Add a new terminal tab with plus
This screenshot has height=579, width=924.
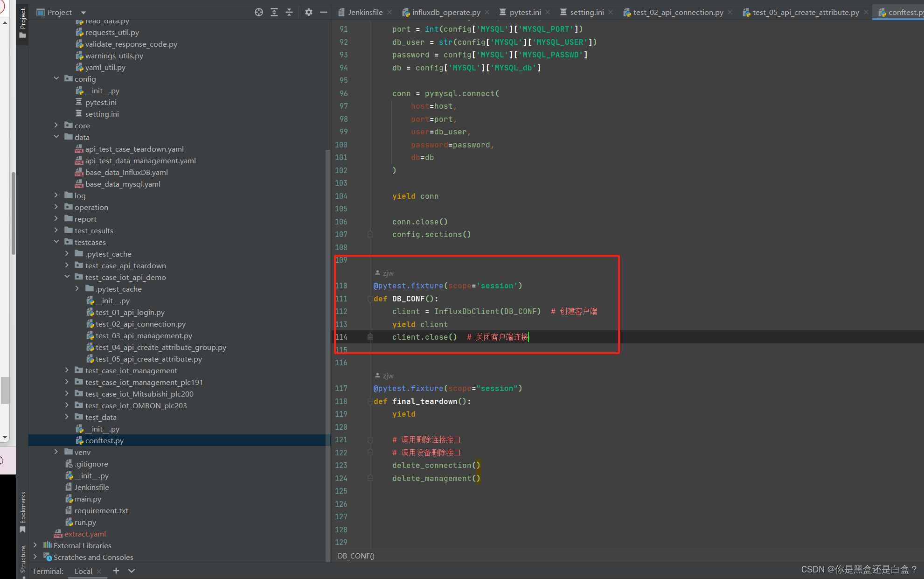coord(116,571)
